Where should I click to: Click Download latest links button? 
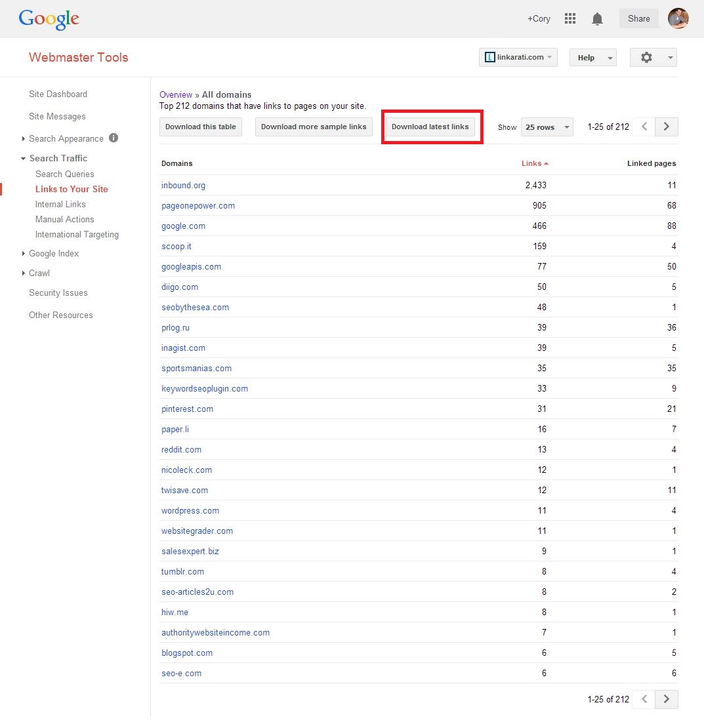430,127
